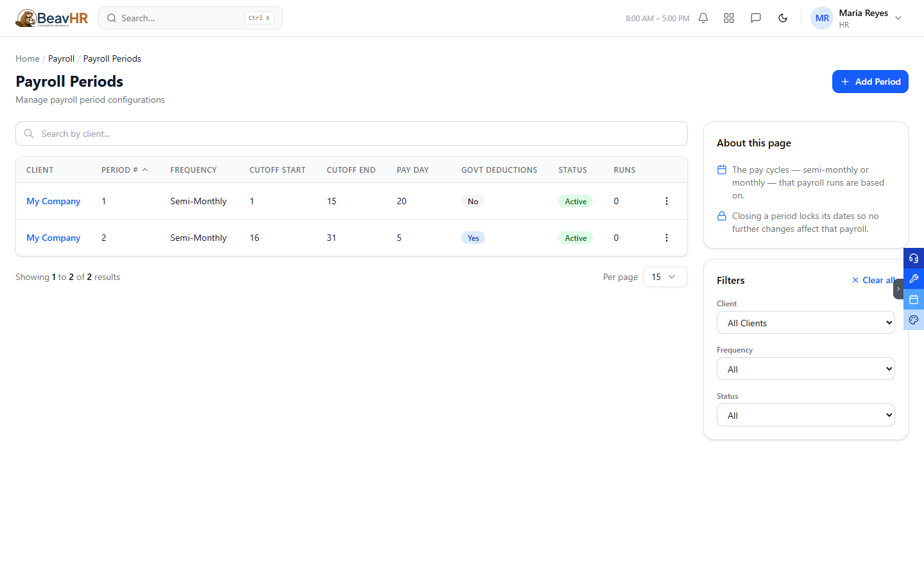924x578 pixels.
Task: Click the Add Period button
Action: (870, 82)
